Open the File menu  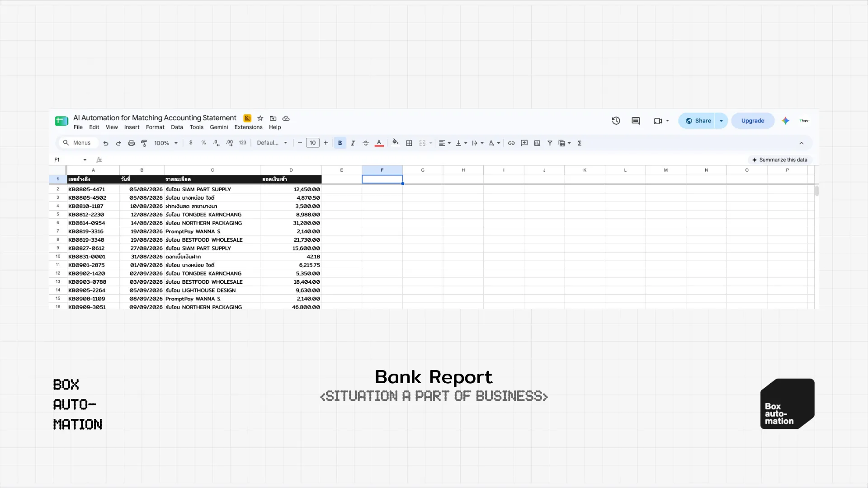(78, 127)
